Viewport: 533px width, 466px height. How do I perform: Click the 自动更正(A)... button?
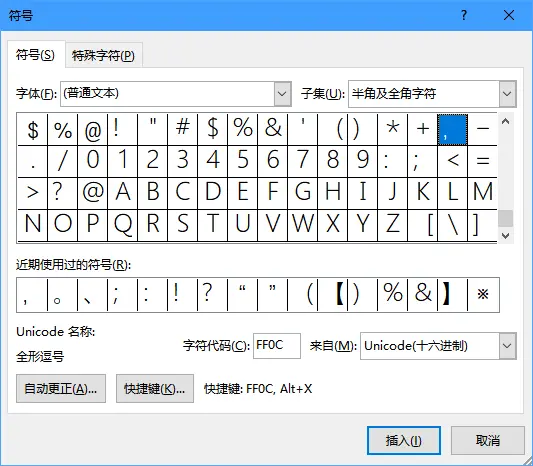(61, 389)
